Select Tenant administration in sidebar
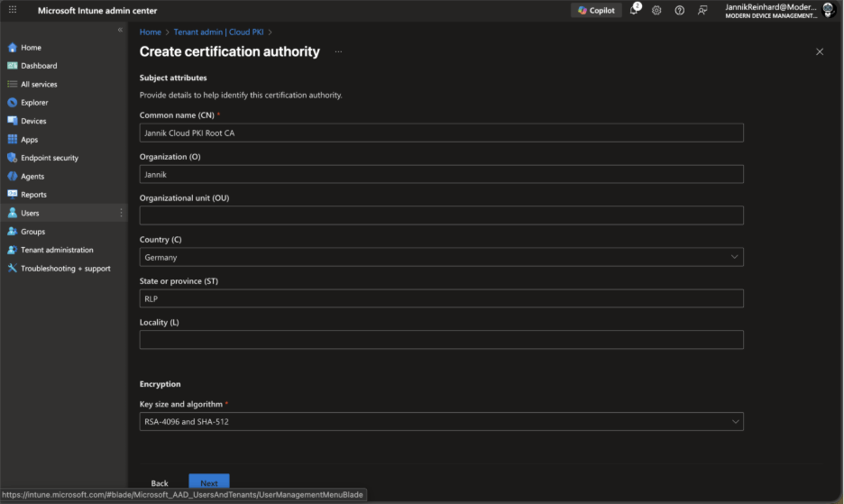The height and width of the screenshot is (504, 844). (x=57, y=250)
